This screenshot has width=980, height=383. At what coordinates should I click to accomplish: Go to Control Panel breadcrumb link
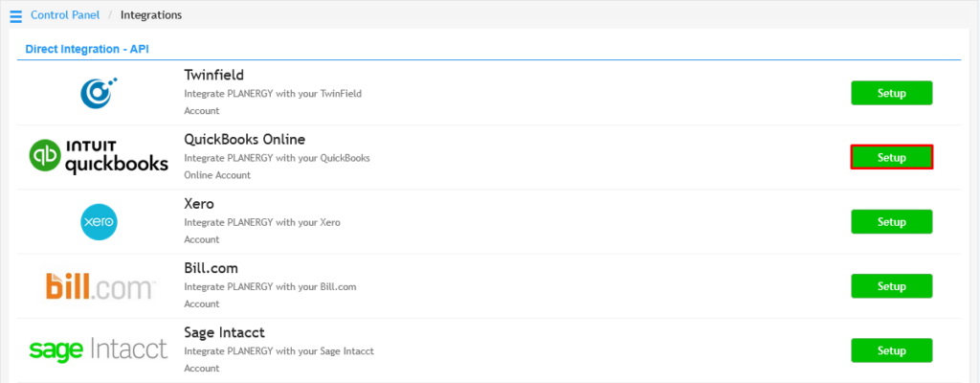pyautogui.click(x=65, y=15)
